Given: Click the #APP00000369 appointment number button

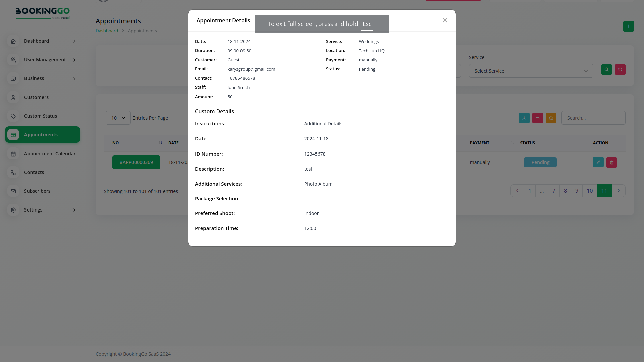Looking at the screenshot, I should coord(136,162).
